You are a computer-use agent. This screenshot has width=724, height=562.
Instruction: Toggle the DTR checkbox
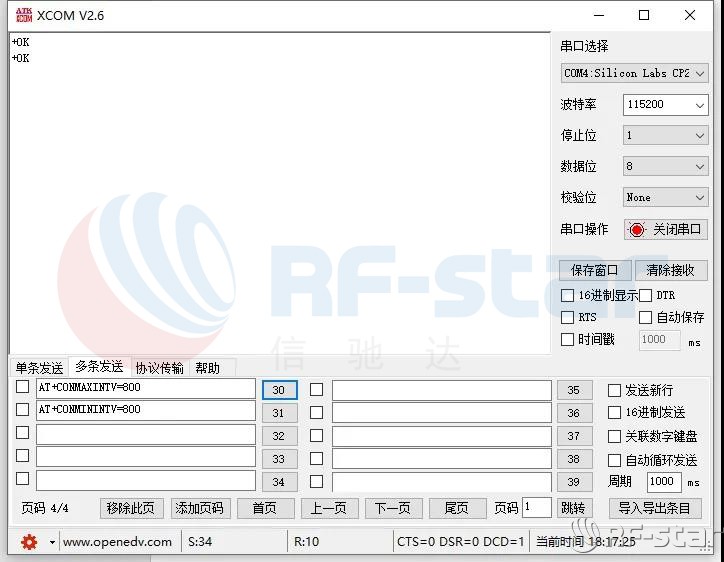pos(645,296)
